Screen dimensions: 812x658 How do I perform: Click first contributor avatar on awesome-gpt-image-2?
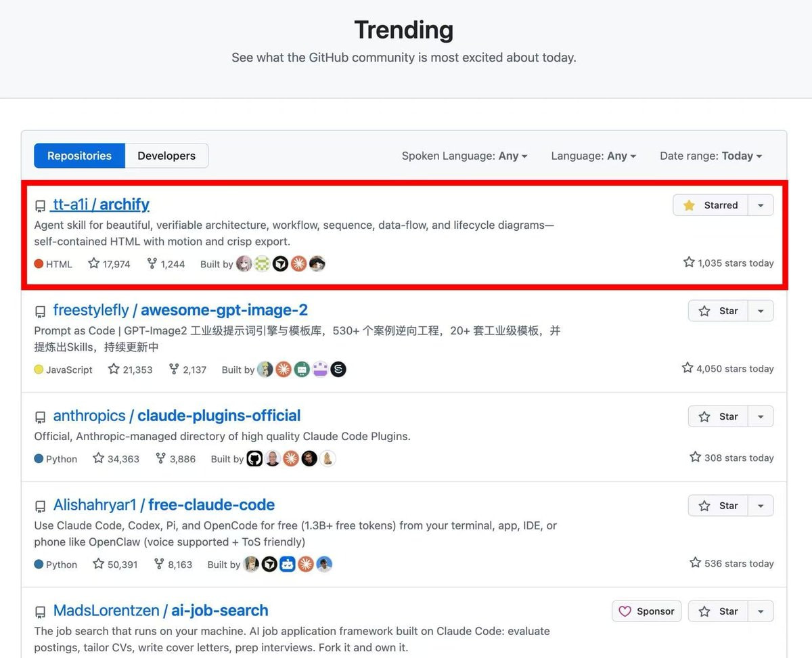click(x=265, y=369)
